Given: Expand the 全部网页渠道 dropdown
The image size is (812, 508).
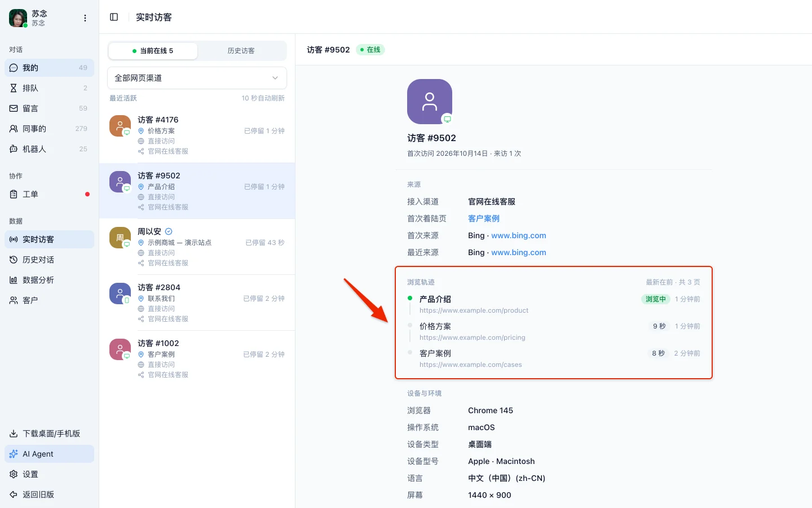Looking at the screenshot, I should [197, 78].
